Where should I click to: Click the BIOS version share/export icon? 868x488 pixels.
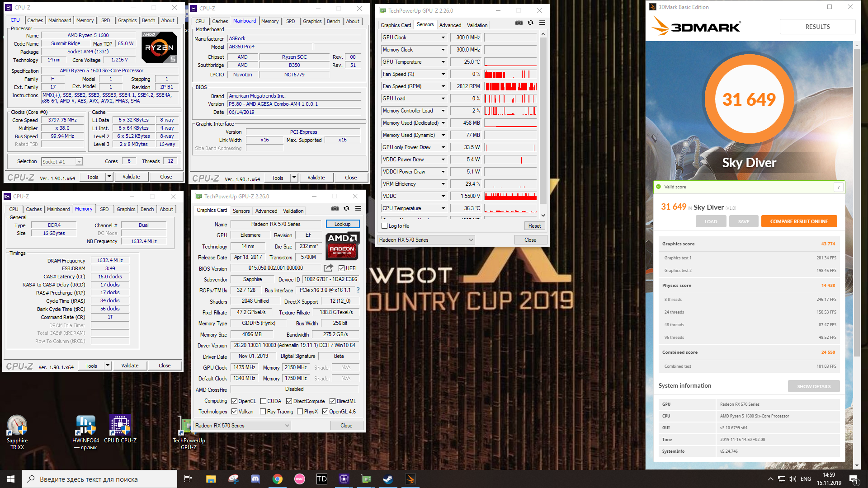pos(329,268)
